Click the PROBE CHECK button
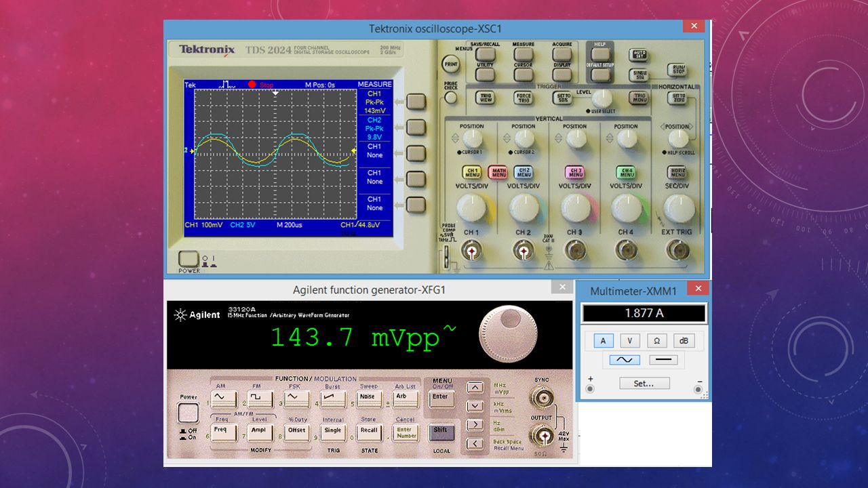This screenshot has width=868, height=488. click(450, 98)
